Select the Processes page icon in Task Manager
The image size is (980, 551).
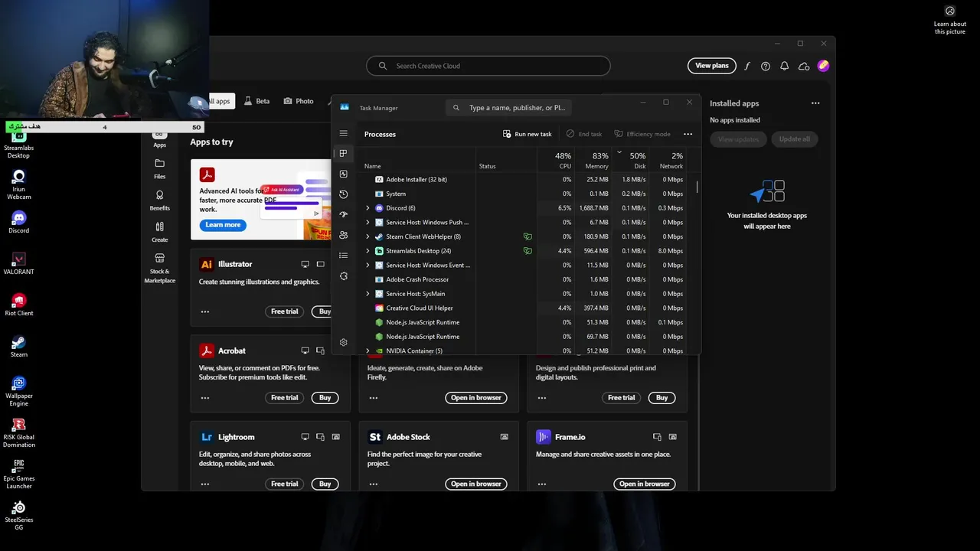tap(344, 153)
